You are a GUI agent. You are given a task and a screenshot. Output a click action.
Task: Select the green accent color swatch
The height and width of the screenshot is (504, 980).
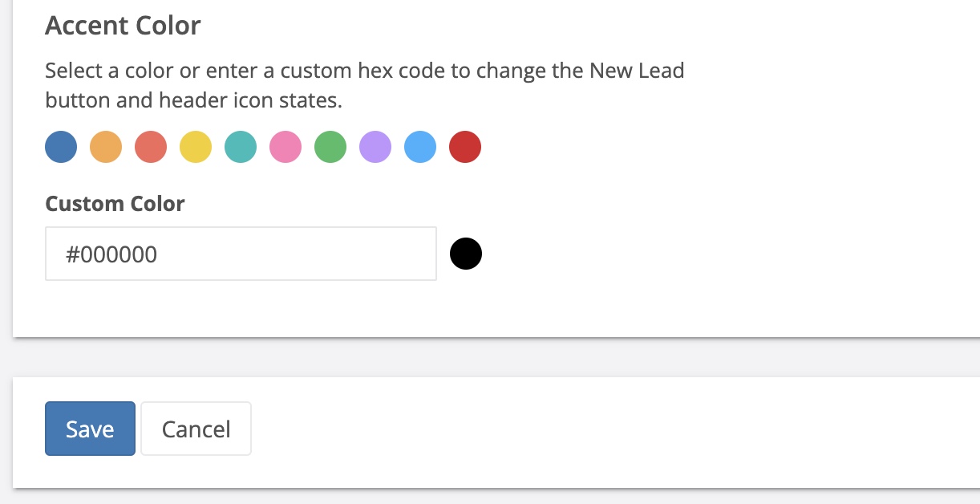point(330,148)
